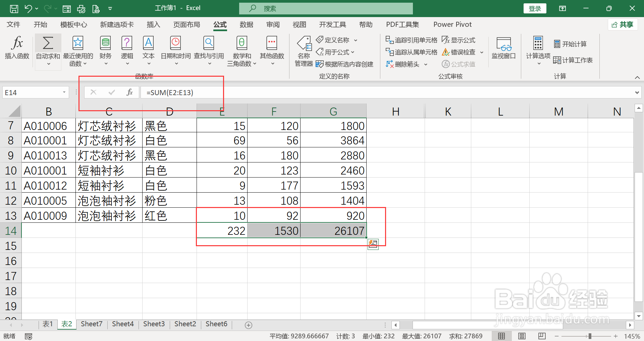Switch to the 数据 ribbon tab
This screenshot has width=644, height=341.
[x=246, y=24]
